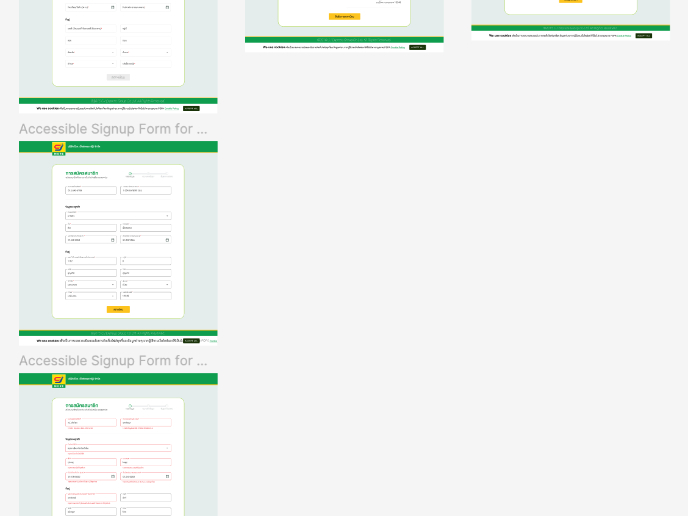Click the dark cookie accept button in the center-column frame
Screen dimensions: 688x516
[417, 47]
